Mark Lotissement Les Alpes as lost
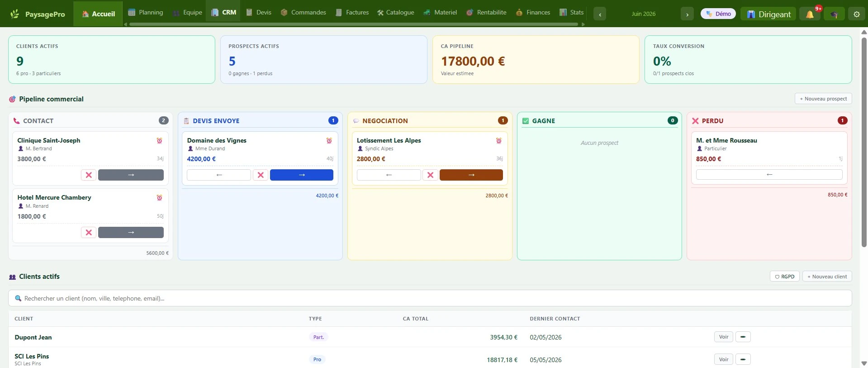This screenshot has height=368, width=868. (430, 175)
